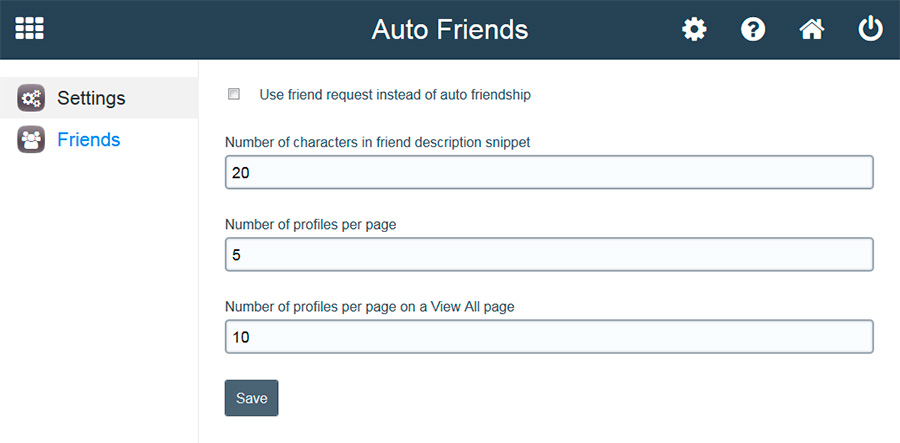Screen dimensions: 900x443
Task: Click the Auto Friends header title
Action: coord(450,29)
